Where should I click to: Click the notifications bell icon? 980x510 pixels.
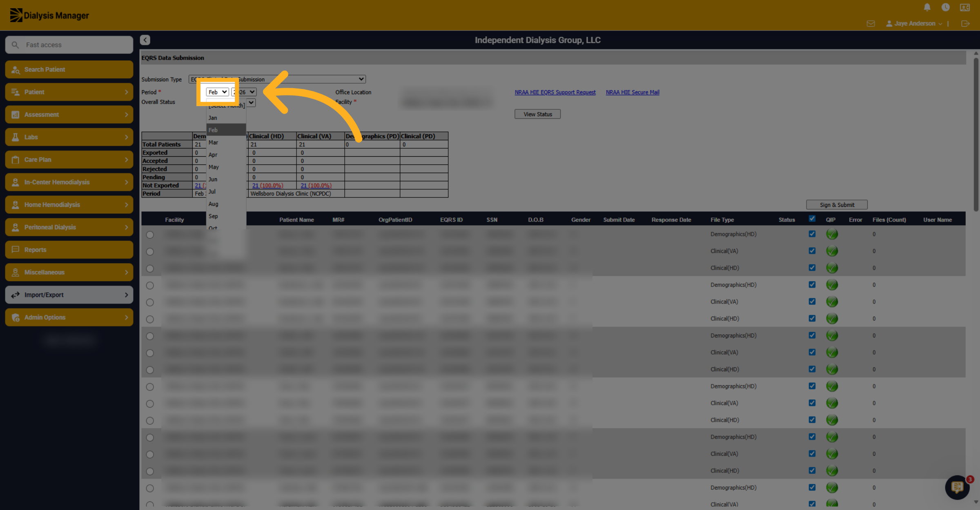927,7
